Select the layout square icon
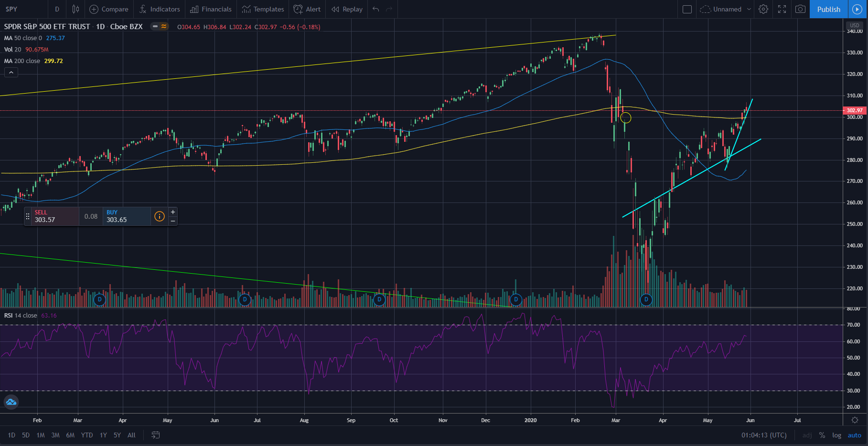Image resolution: width=868 pixels, height=446 pixels. [687, 9]
